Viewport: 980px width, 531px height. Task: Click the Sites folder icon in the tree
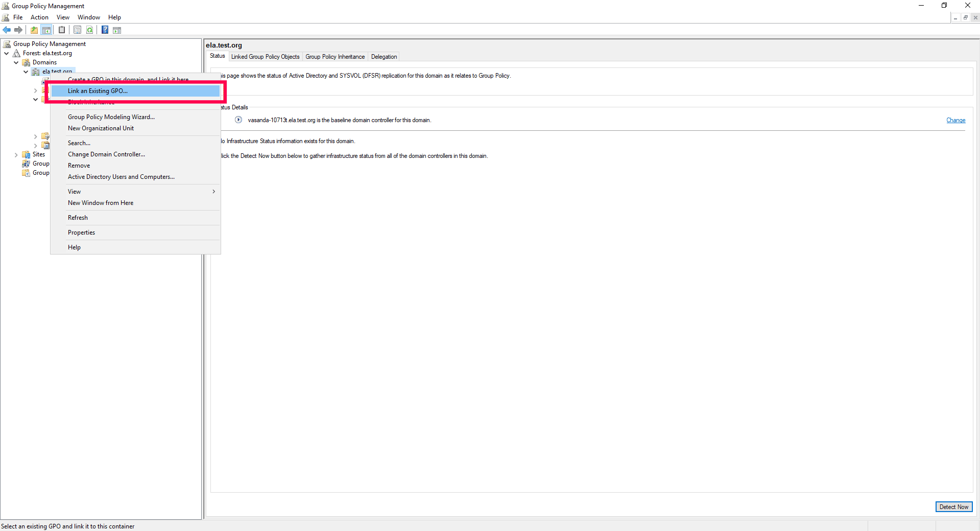[26, 154]
